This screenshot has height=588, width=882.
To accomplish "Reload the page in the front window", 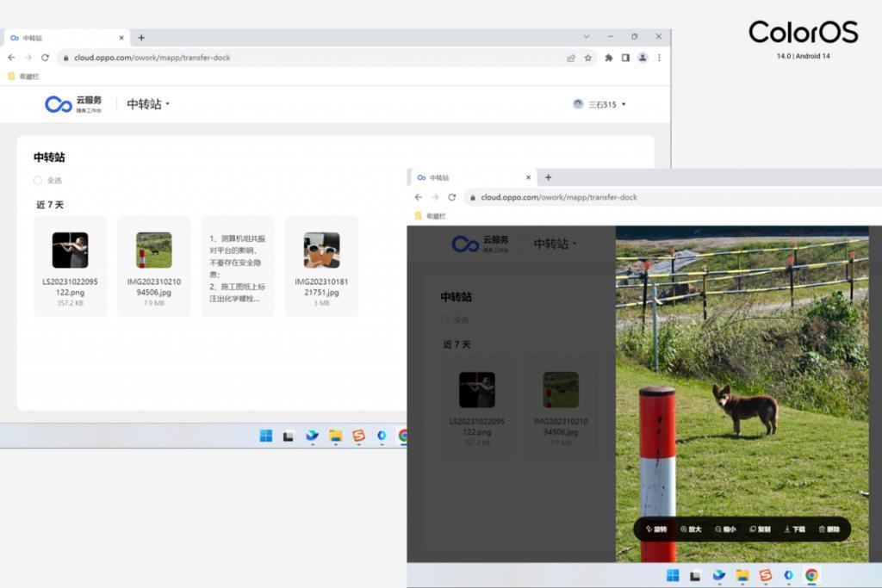I will pyautogui.click(x=451, y=197).
